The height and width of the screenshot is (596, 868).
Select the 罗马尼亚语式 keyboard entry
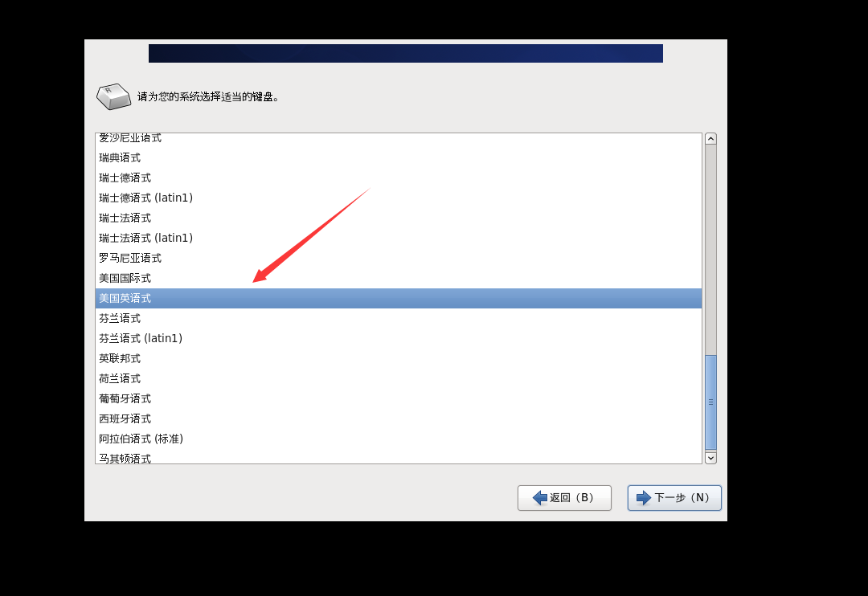399,259
